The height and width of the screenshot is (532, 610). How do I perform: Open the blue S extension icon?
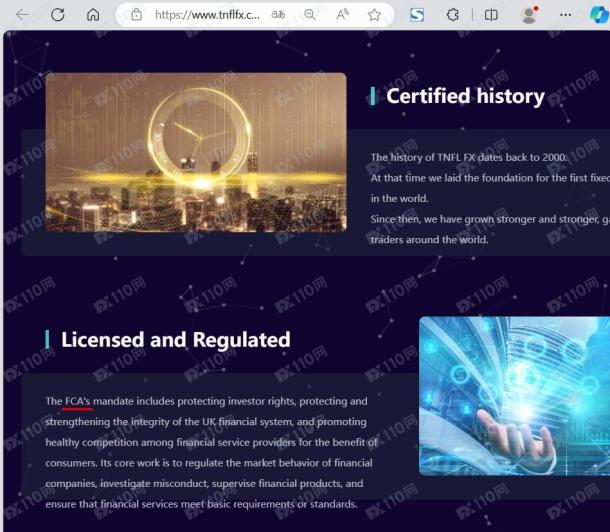tap(417, 15)
